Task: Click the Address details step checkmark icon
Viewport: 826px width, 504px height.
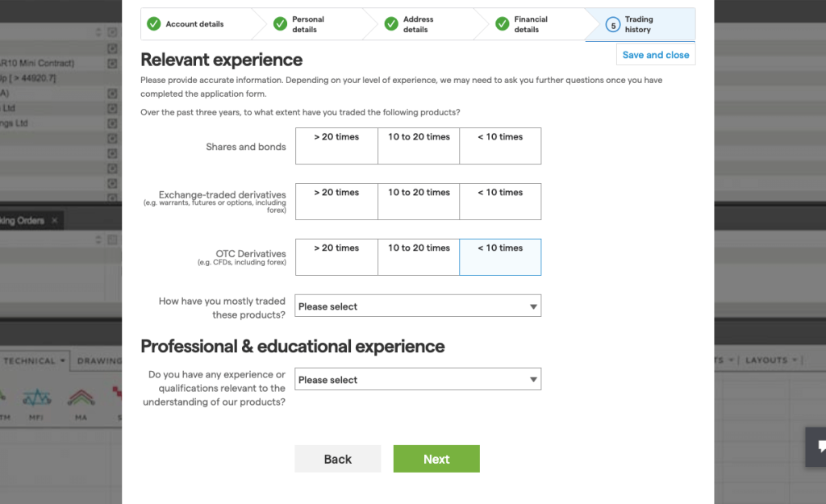Action: pyautogui.click(x=391, y=24)
